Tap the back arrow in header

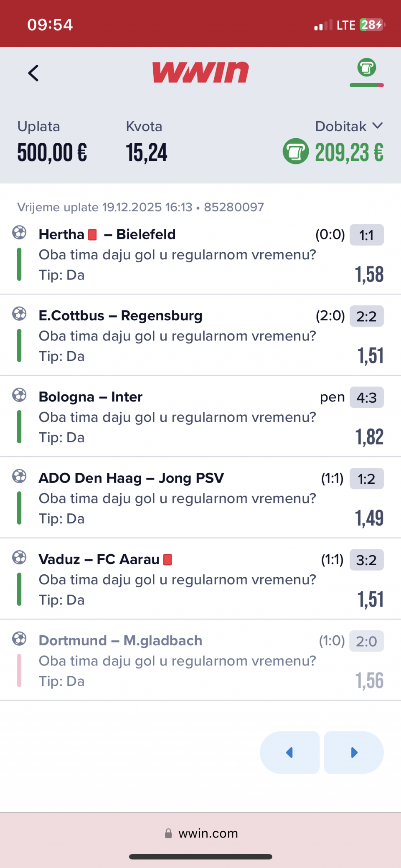pyautogui.click(x=33, y=73)
